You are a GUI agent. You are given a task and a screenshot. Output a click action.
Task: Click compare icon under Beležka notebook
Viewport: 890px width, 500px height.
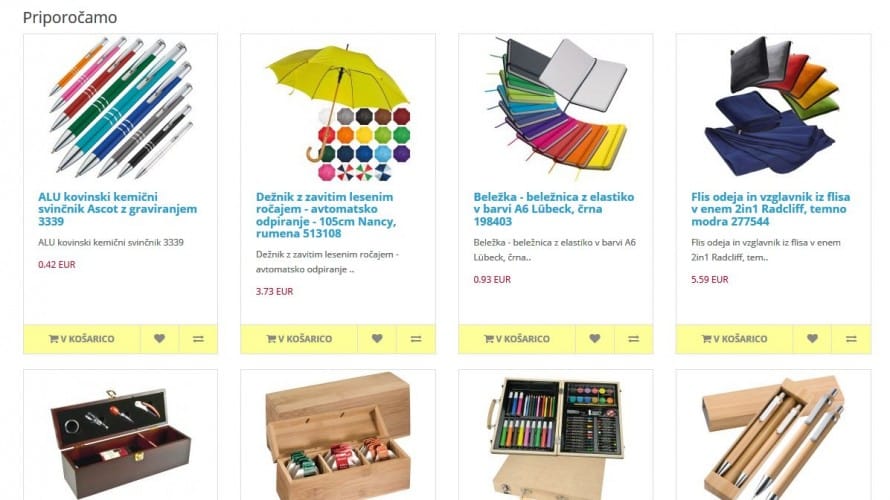pos(633,339)
